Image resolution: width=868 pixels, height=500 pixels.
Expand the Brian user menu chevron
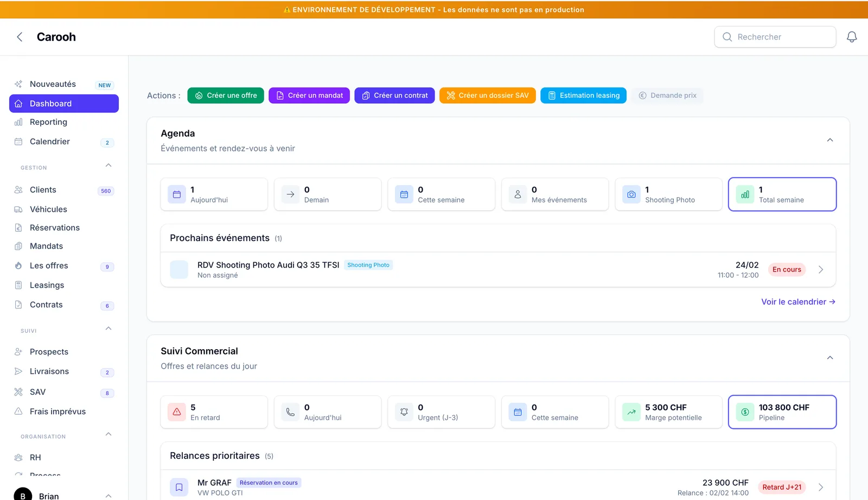pyautogui.click(x=108, y=496)
